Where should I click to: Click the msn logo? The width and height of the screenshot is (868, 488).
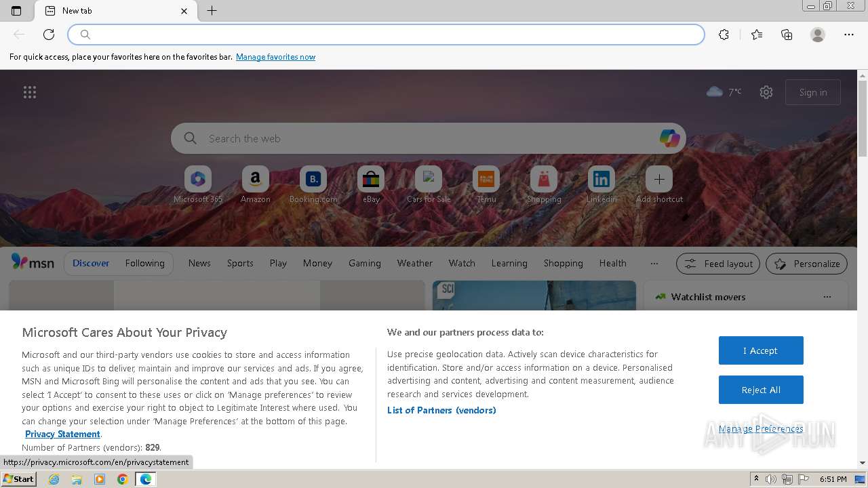33,262
